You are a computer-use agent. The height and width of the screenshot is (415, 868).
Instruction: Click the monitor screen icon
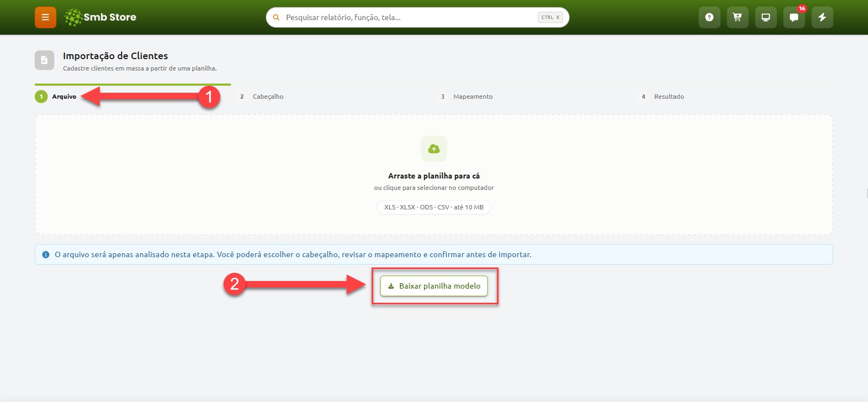coord(765,17)
